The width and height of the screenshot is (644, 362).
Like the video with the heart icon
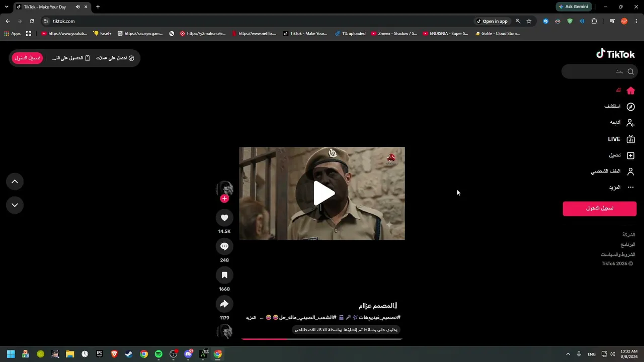tap(224, 218)
